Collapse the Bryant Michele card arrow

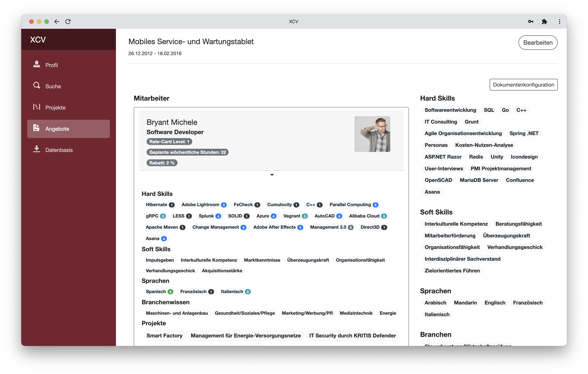point(272,175)
